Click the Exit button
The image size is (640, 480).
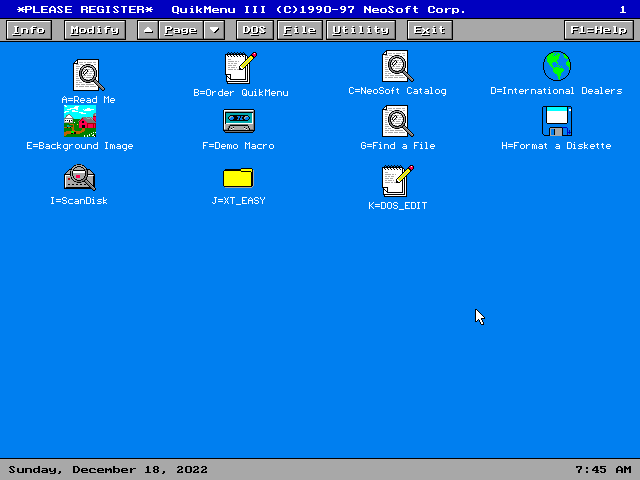click(x=430, y=30)
